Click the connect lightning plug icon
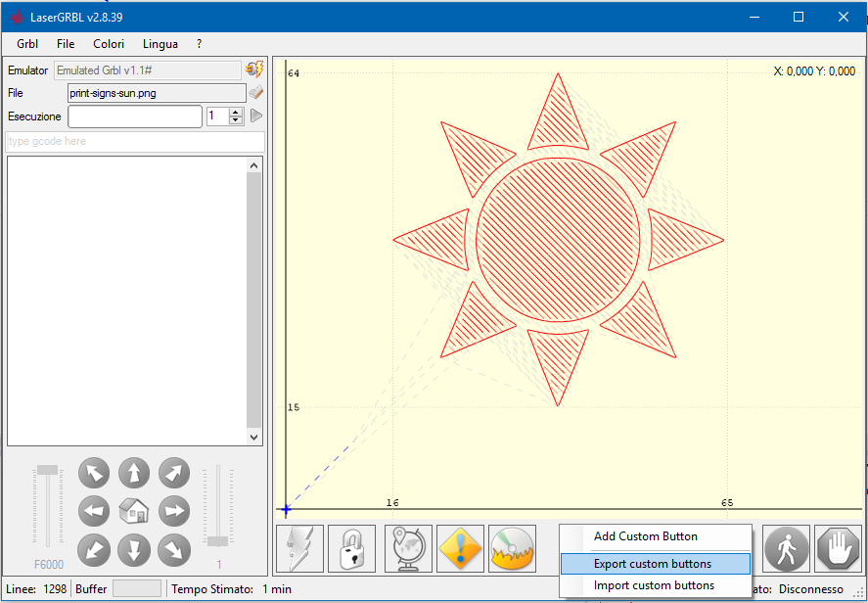The height and width of the screenshot is (603, 868). click(254, 70)
